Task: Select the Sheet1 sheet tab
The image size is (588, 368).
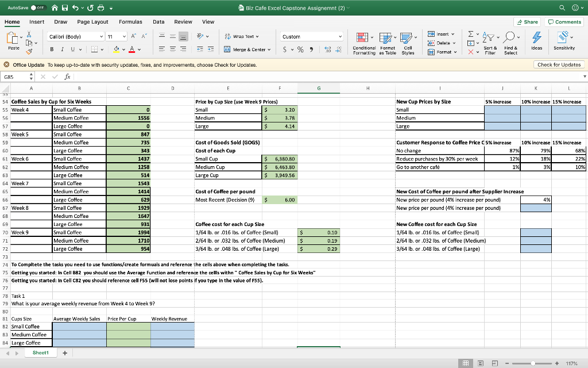Action: pyautogui.click(x=39, y=352)
